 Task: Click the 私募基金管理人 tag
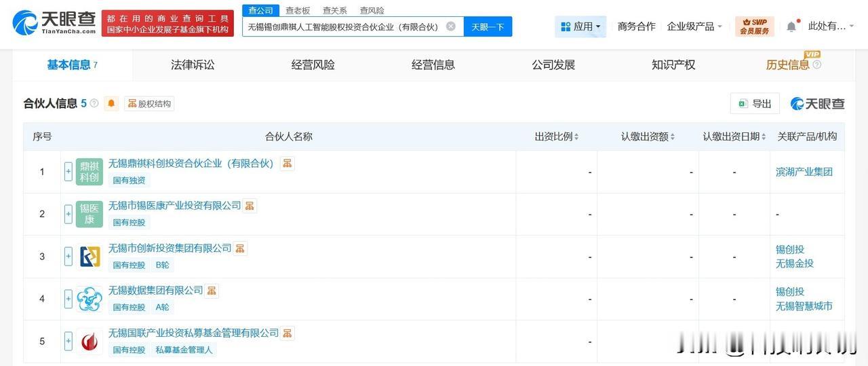[x=184, y=350]
